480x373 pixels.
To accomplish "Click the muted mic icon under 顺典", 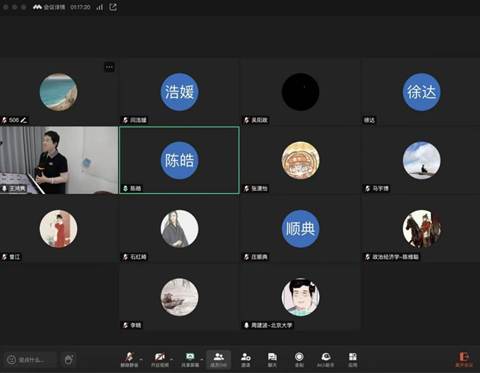I will pos(247,257).
